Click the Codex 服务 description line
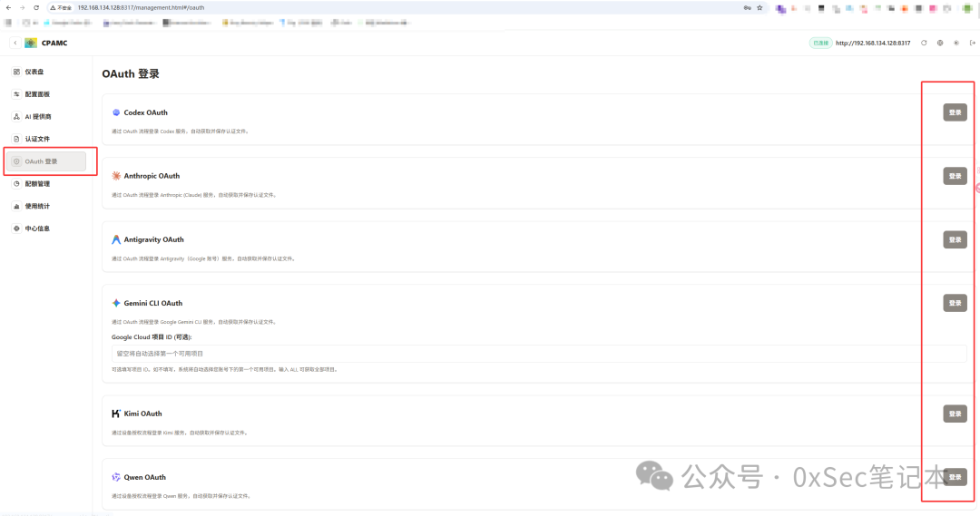 181,131
